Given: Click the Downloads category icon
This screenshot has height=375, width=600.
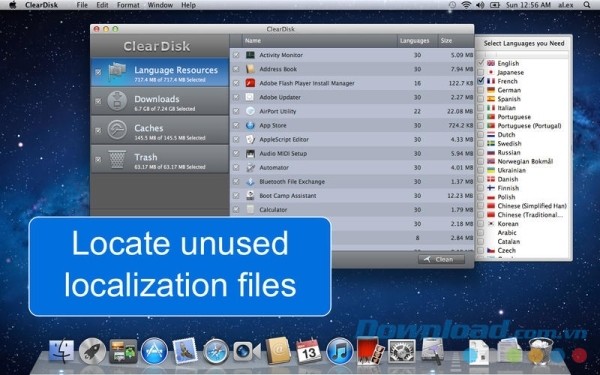Looking at the screenshot, I should click(x=117, y=101).
